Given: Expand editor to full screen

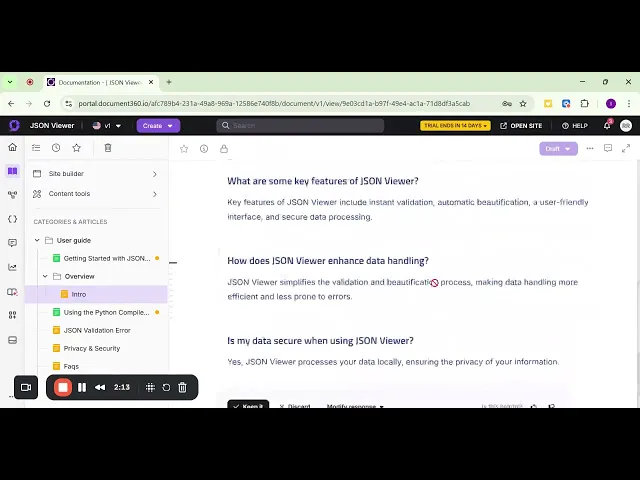Looking at the screenshot, I should [x=626, y=149].
